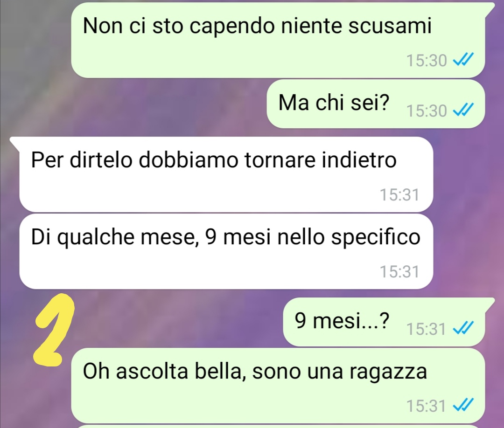Click read checkmarks on "Oh ascolta bella" message

point(463,405)
